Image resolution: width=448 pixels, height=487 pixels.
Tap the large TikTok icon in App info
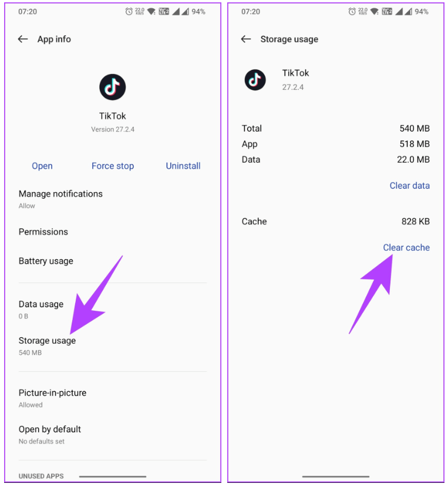click(113, 88)
